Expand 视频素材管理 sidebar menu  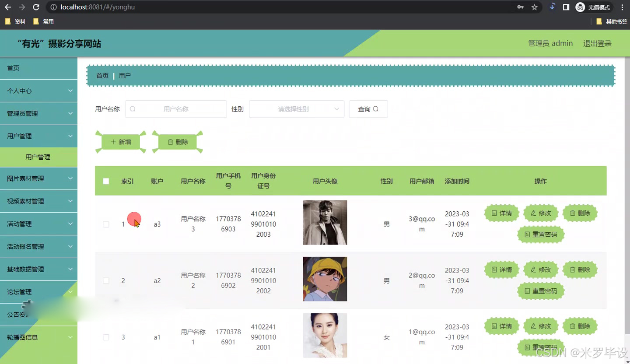38,201
